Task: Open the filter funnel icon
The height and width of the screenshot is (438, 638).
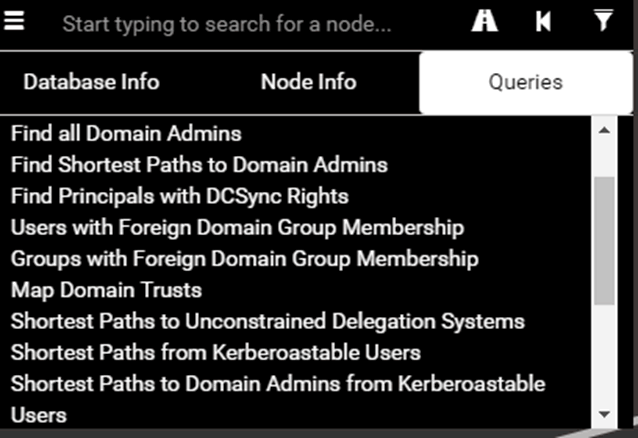Action: [603, 20]
